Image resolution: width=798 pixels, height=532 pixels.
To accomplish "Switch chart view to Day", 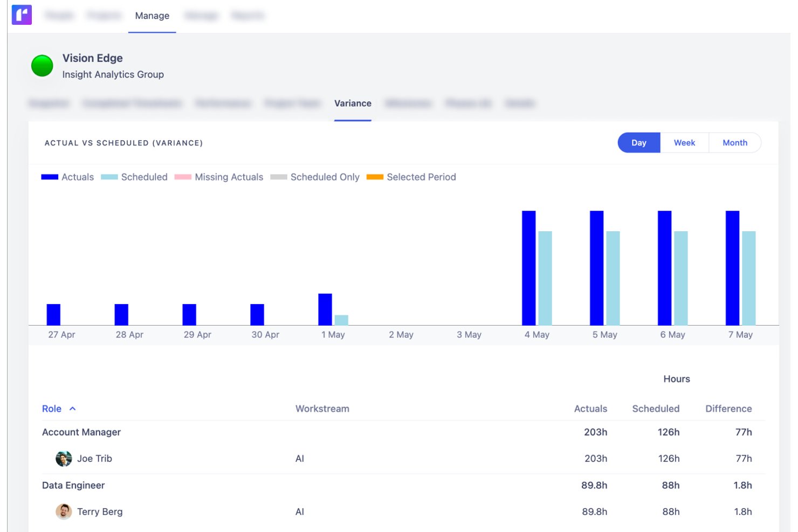I will 639,143.
